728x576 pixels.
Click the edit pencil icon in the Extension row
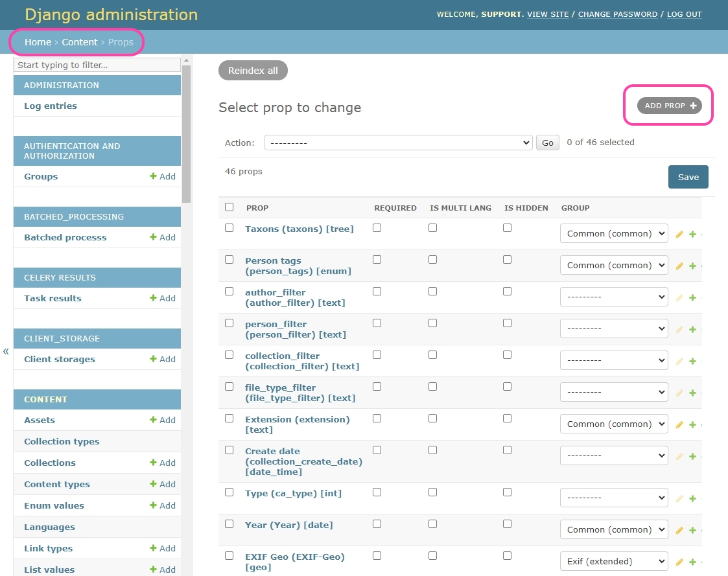click(679, 424)
